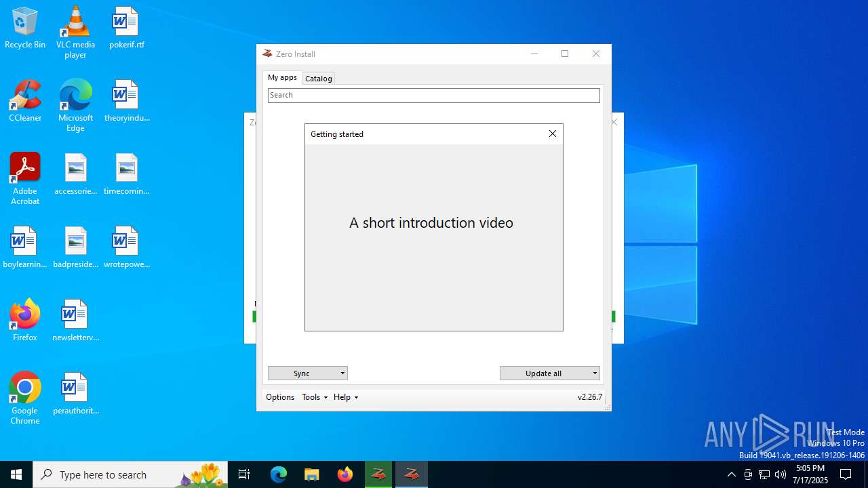Select the newsletterv... Word document
868x488 pixels.
75,321
